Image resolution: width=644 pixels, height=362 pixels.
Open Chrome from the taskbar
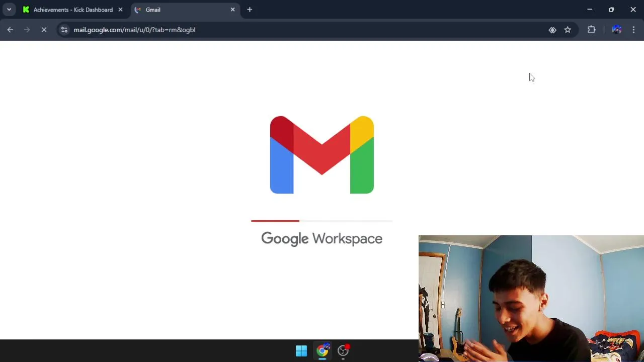coord(323,351)
